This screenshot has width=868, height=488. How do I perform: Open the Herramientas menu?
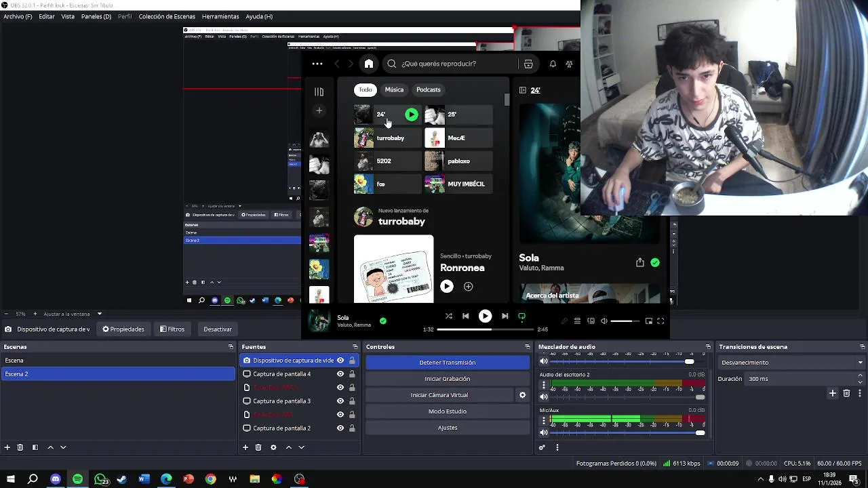point(220,16)
